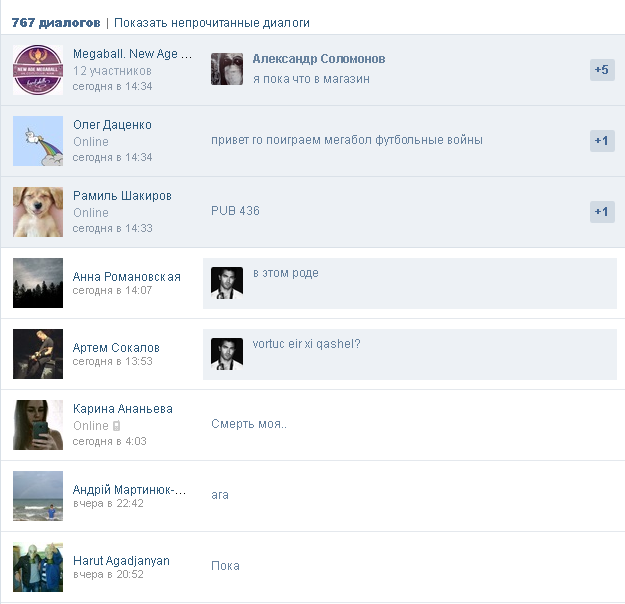Click Олег Даценко unicorn avatar
625x604 pixels.
[x=38, y=141]
